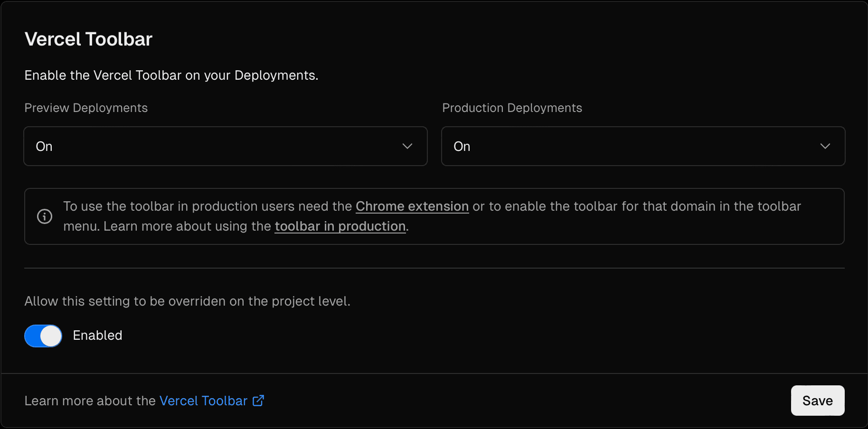
Task: Open the Chrome extension link
Action: click(x=412, y=206)
